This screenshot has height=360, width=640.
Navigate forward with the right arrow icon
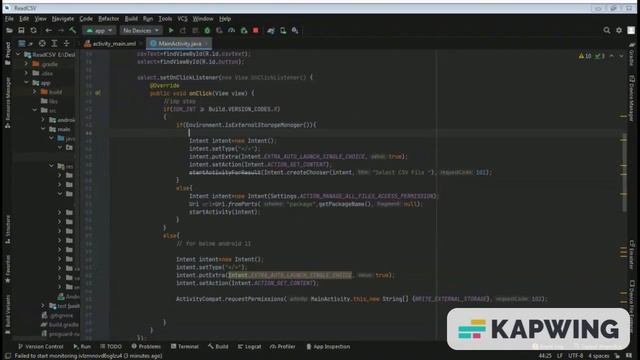(60, 31)
